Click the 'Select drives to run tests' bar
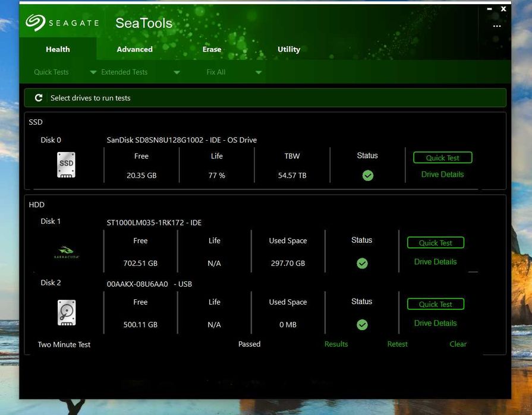The image size is (532, 415). tap(265, 98)
